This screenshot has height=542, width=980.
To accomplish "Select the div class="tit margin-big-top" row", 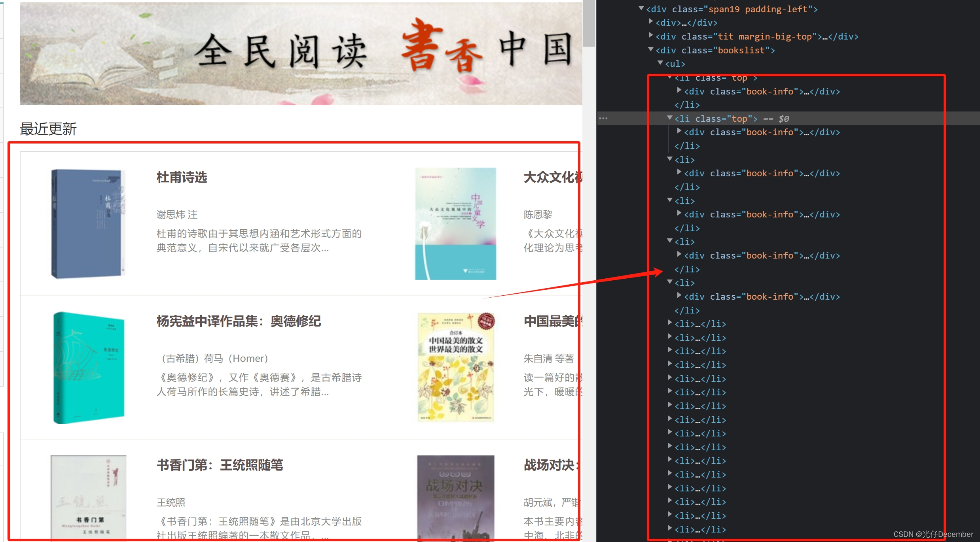I will coord(757,36).
